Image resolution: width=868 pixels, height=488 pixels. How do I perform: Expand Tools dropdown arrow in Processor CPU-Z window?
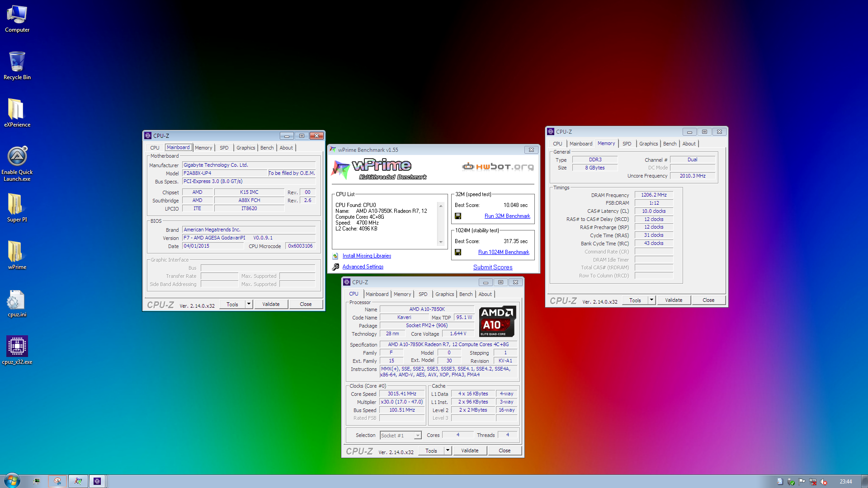pyautogui.click(x=448, y=450)
